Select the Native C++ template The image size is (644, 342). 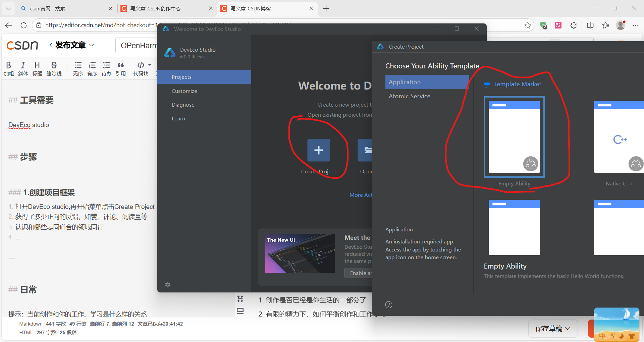(619, 137)
